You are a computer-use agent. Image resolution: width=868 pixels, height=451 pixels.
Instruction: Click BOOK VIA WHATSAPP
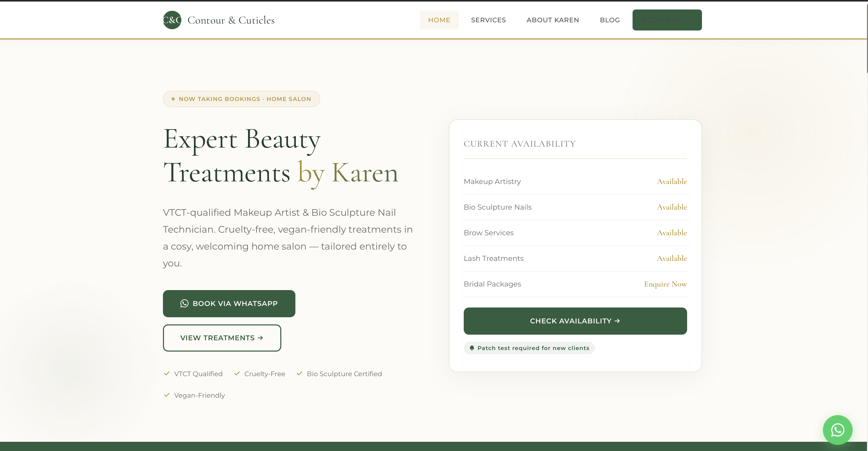(229, 303)
